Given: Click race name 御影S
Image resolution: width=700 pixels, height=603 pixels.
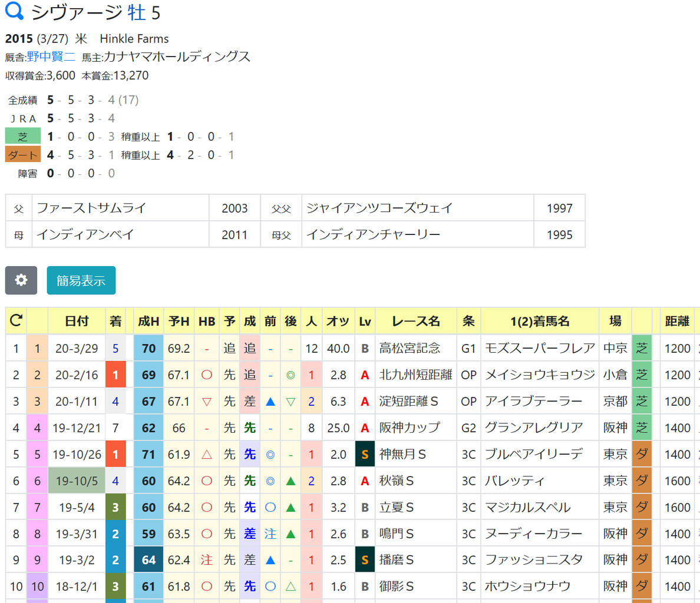Looking at the screenshot, I should [397, 586].
